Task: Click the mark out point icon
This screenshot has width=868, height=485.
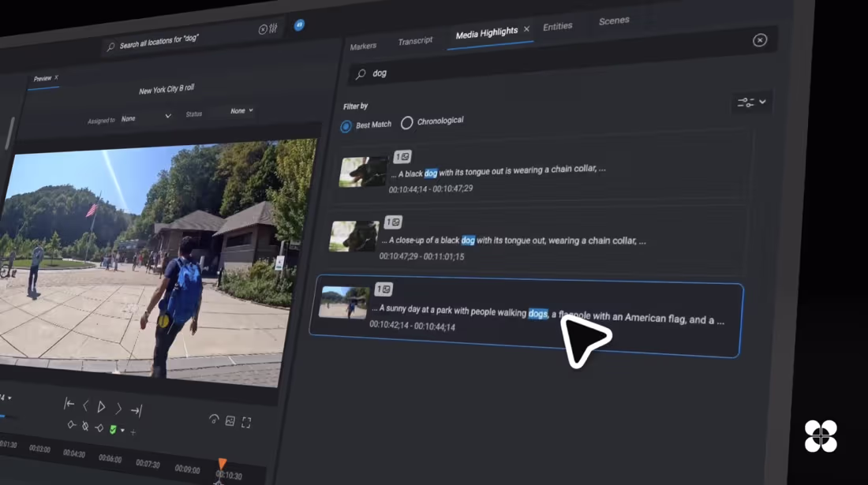Action: click(x=99, y=428)
